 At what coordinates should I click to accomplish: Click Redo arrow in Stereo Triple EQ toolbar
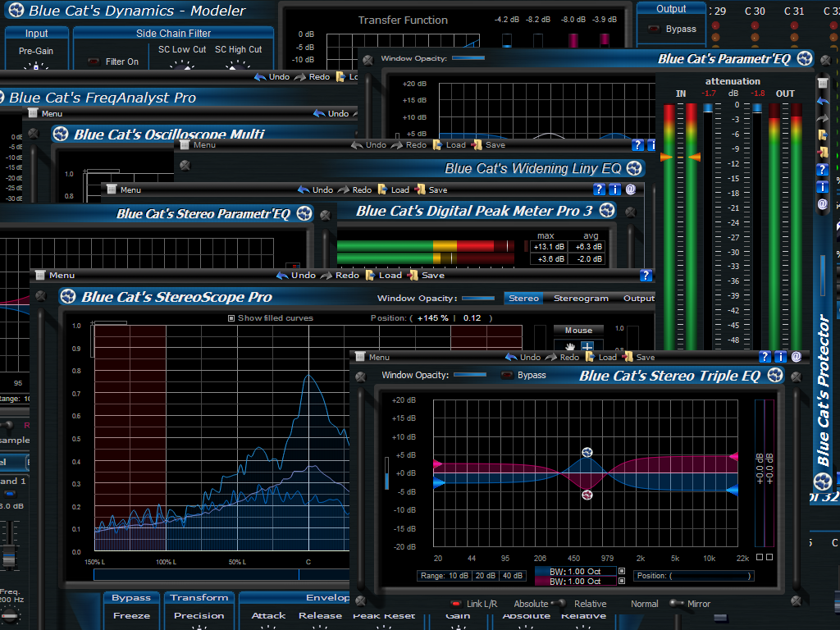pyautogui.click(x=550, y=357)
